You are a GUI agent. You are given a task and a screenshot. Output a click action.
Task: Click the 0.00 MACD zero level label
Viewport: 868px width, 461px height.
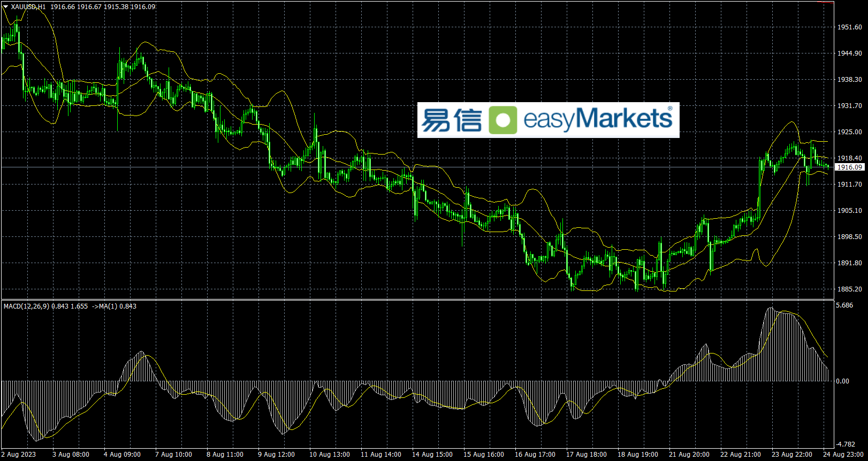[x=842, y=381]
